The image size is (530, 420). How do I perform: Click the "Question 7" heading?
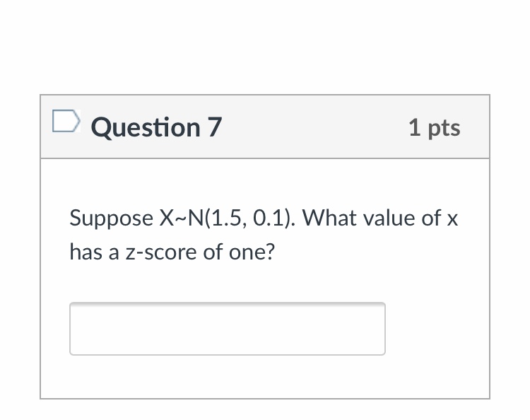click(x=156, y=127)
